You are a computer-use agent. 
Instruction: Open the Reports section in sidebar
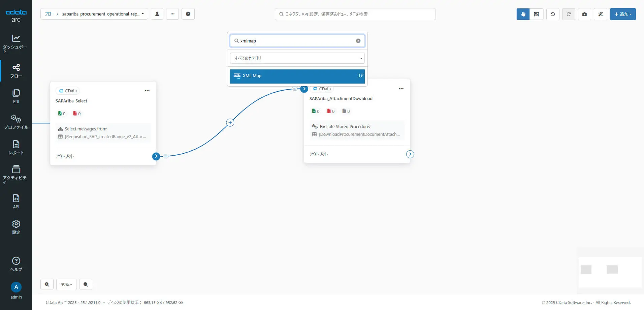pyautogui.click(x=16, y=148)
